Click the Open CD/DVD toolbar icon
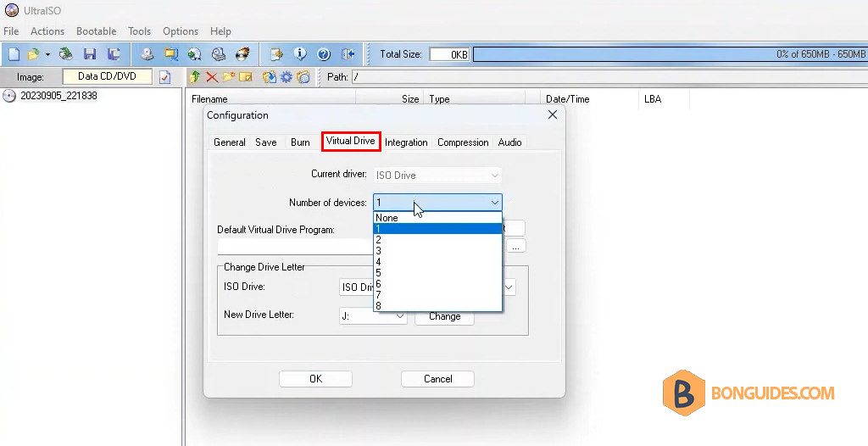Image resolution: width=868 pixels, height=446 pixels. pyautogui.click(x=66, y=54)
